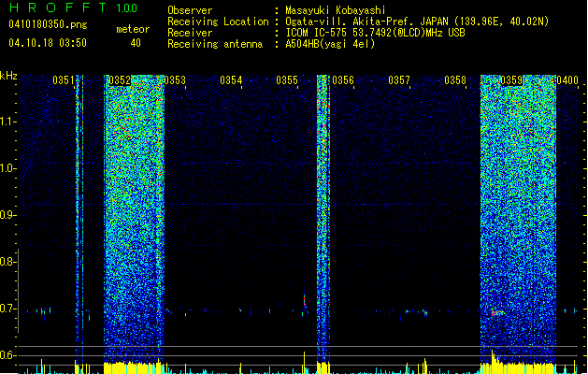The height and width of the screenshot is (374, 588).
Task: Click the 0359 time marker
Action: pyautogui.click(x=511, y=80)
